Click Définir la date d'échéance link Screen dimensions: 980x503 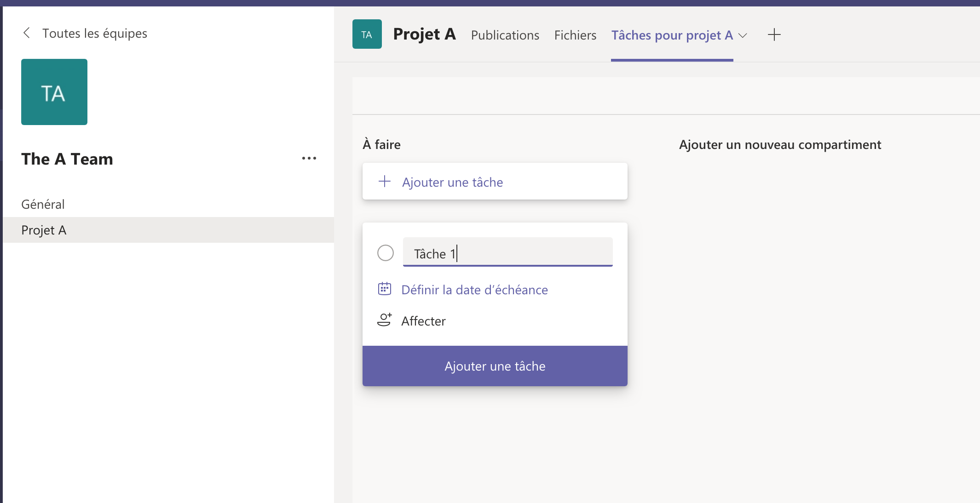tap(474, 290)
